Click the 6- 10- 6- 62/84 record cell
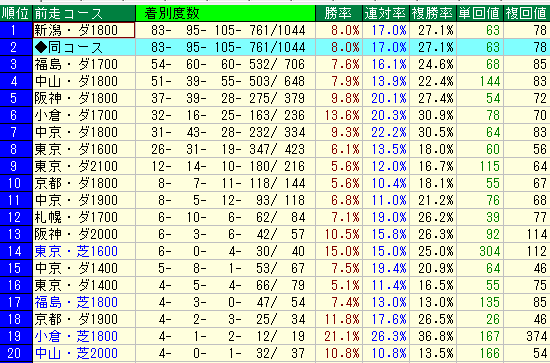Screen dimensions: 550x363 pyautogui.click(x=226, y=217)
